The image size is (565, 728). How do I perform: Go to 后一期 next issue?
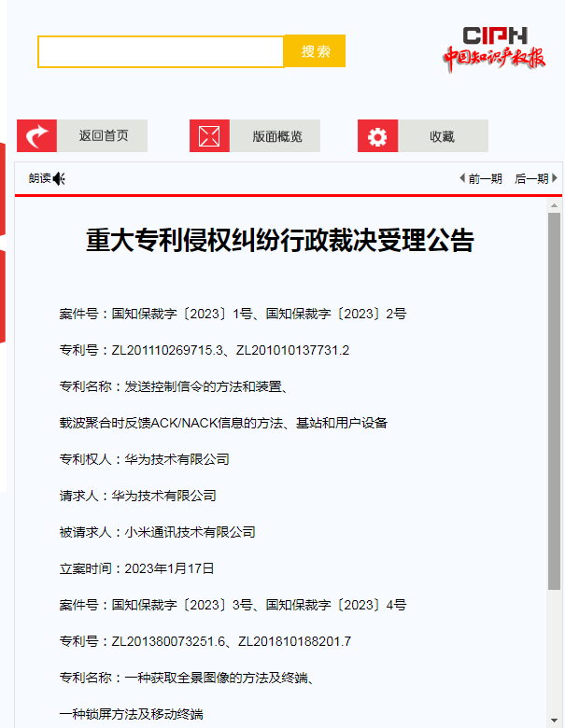[531, 179]
